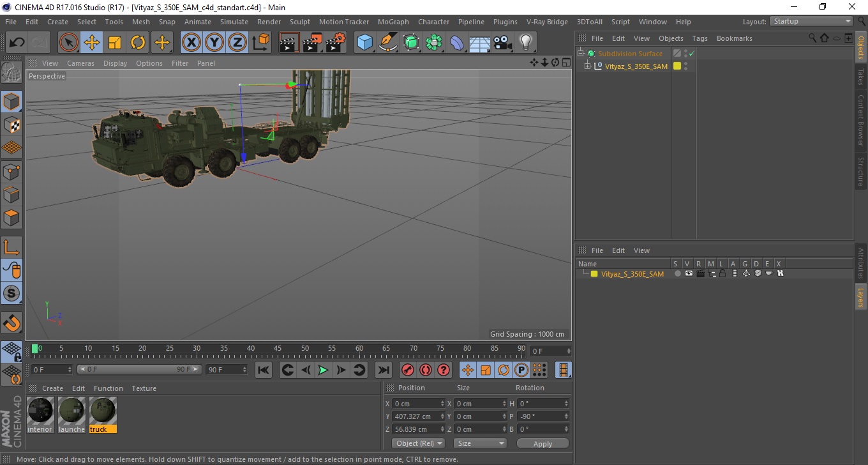Toggle Viewport Solo S icon
The image size is (868, 465).
[11, 293]
